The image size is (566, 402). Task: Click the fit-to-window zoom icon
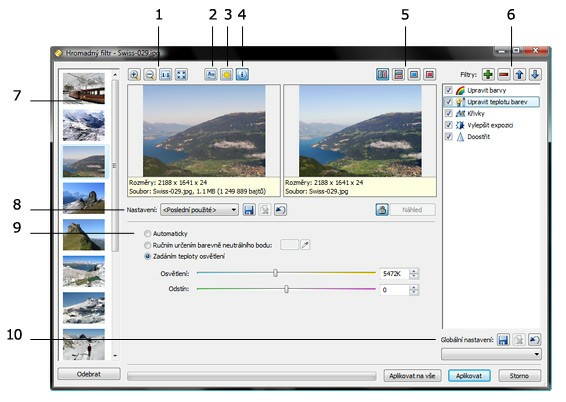click(181, 75)
